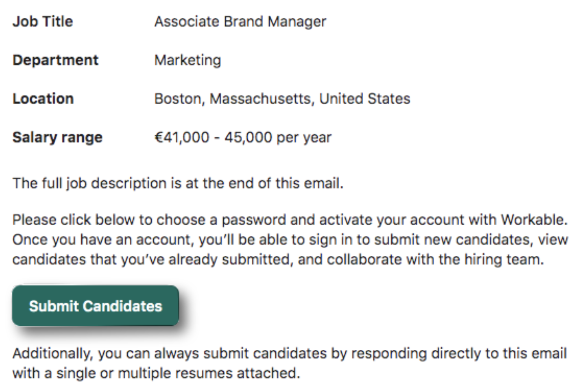Image resolution: width=584 pixels, height=392 pixels.
Task: Click the Submit Candidates button
Action: click(96, 306)
